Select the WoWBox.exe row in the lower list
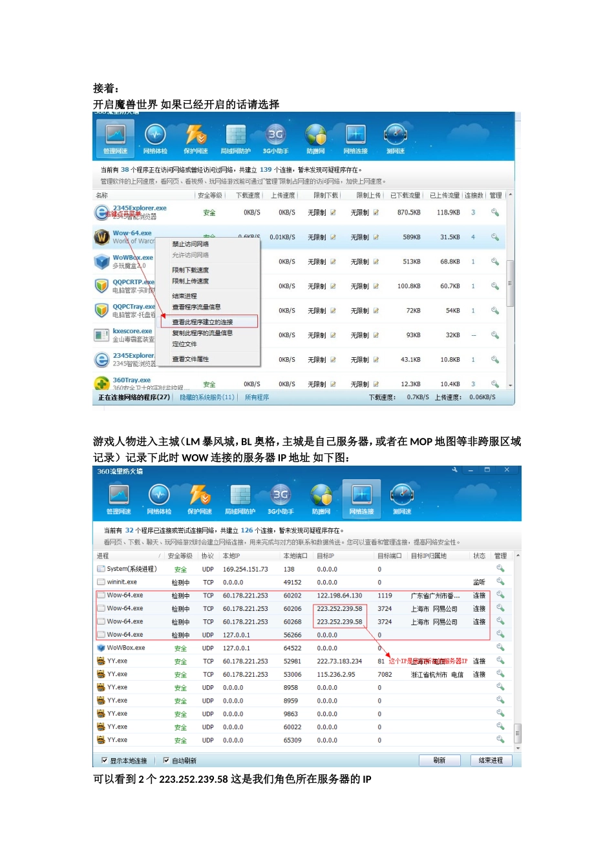 304,648
